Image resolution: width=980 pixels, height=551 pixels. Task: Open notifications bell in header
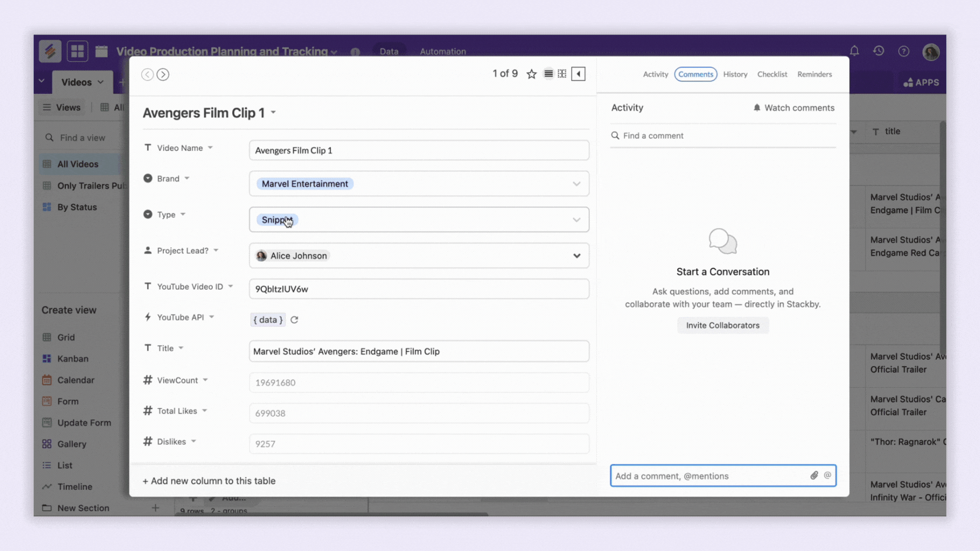coord(854,51)
